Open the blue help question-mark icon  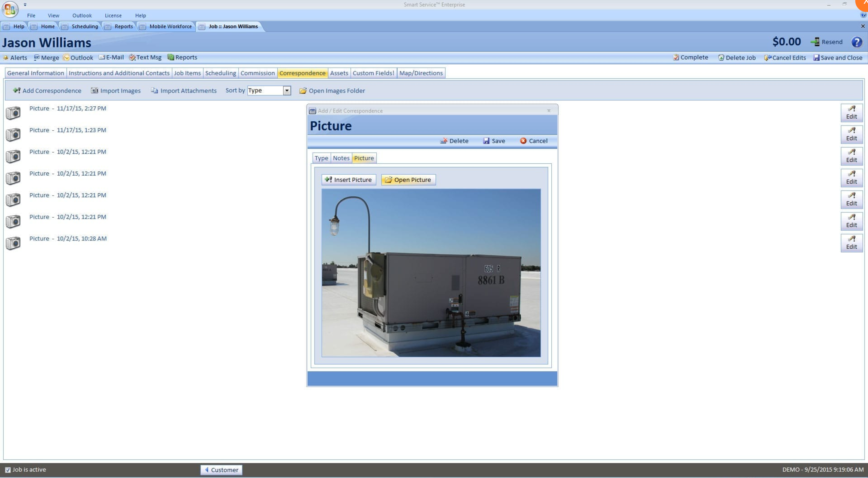point(856,42)
